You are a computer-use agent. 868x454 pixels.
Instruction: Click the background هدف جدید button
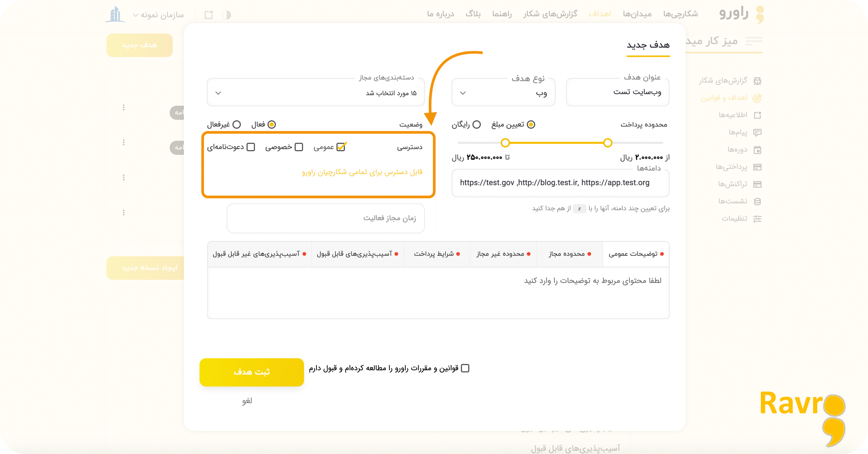[139, 45]
